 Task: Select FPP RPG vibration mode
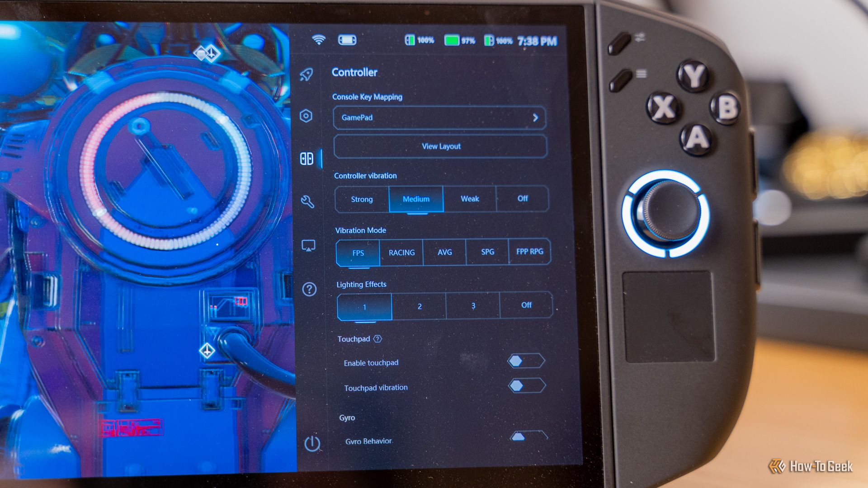[530, 251]
